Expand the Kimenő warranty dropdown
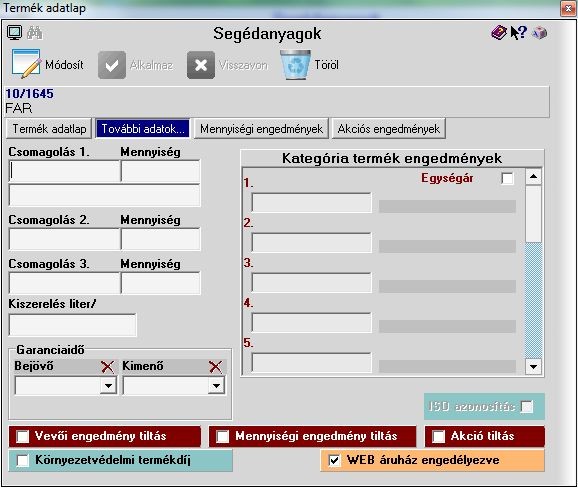578x488 pixels. pos(216,386)
